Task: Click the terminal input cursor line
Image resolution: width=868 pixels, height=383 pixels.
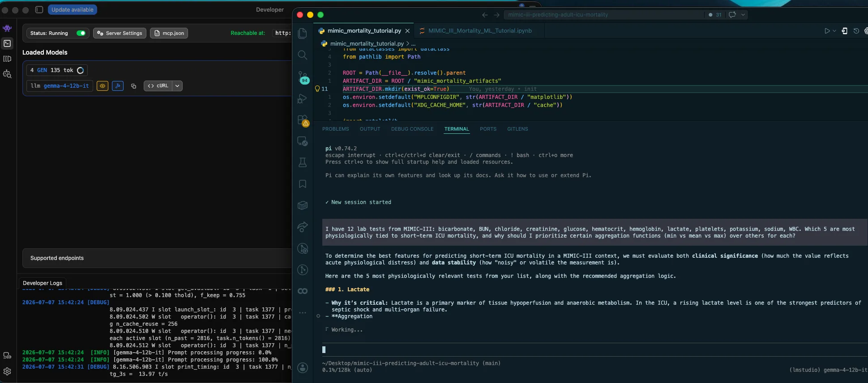Action: pos(594,350)
